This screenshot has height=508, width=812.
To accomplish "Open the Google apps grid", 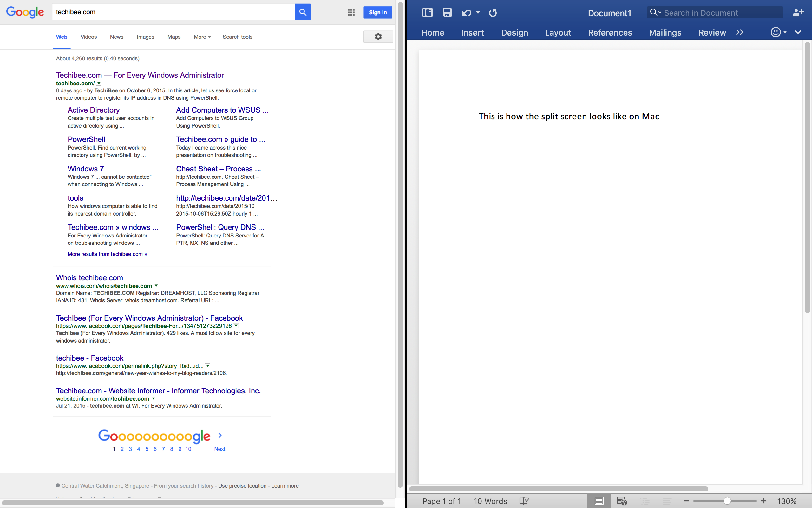I will pyautogui.click(x=351, y=12).
